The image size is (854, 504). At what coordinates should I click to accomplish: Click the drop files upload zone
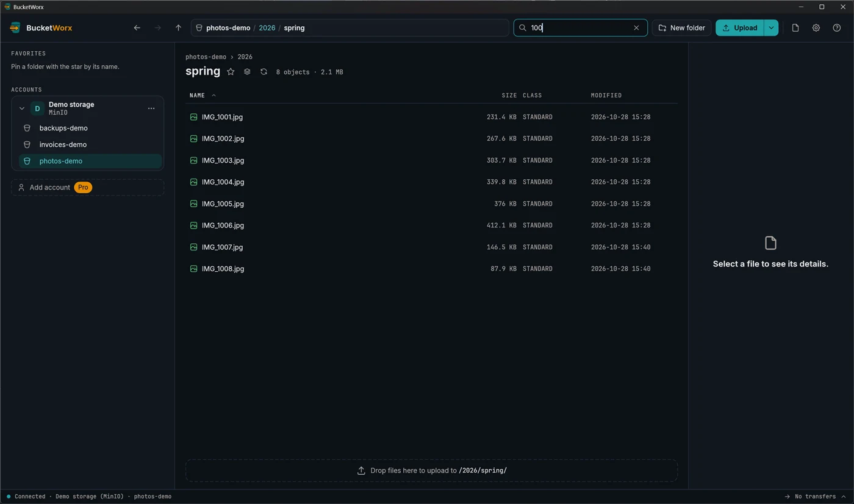(x=431, y=470)
